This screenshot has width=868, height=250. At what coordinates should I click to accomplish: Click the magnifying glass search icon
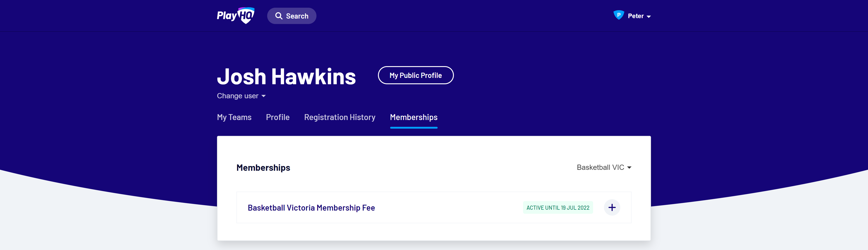pyautogui.click(x=279, y=16)
